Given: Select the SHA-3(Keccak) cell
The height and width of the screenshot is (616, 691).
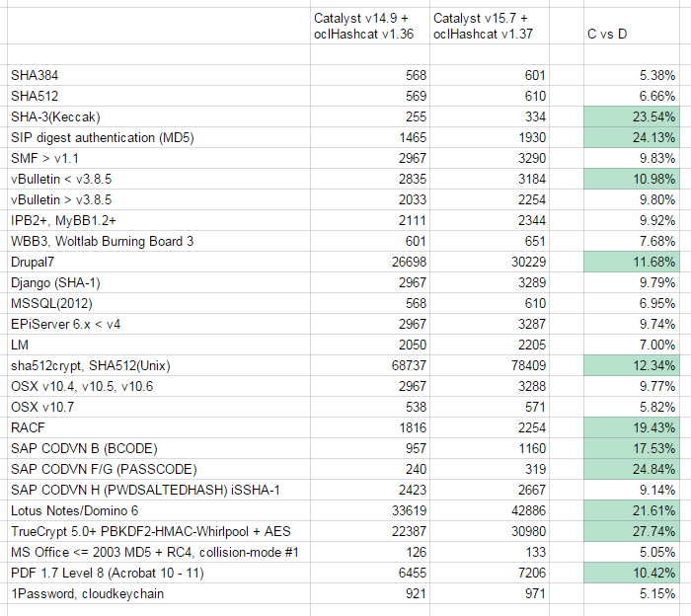Looking at the screenshot, I should tap(159, 116).
